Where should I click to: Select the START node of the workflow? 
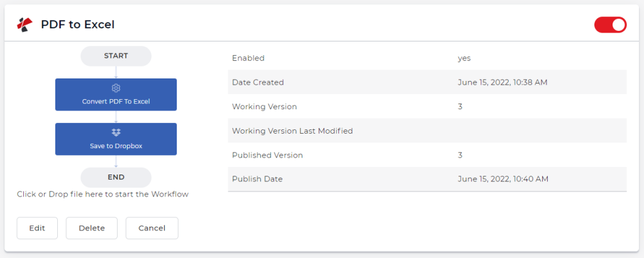(116, 56)
